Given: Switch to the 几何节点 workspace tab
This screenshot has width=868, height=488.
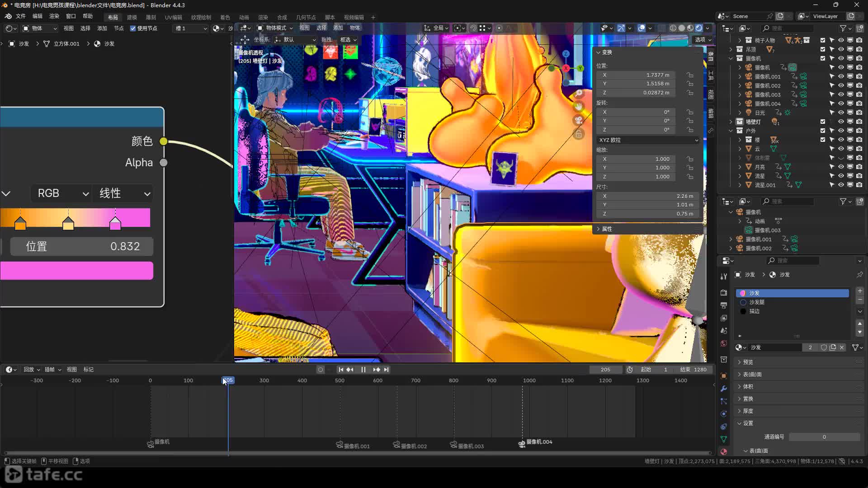Looking at the screenshot, I should 306,17.
